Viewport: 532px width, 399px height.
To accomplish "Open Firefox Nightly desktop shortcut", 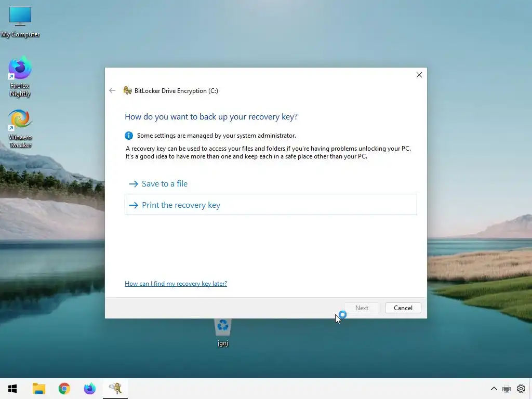I will [20, 77].
